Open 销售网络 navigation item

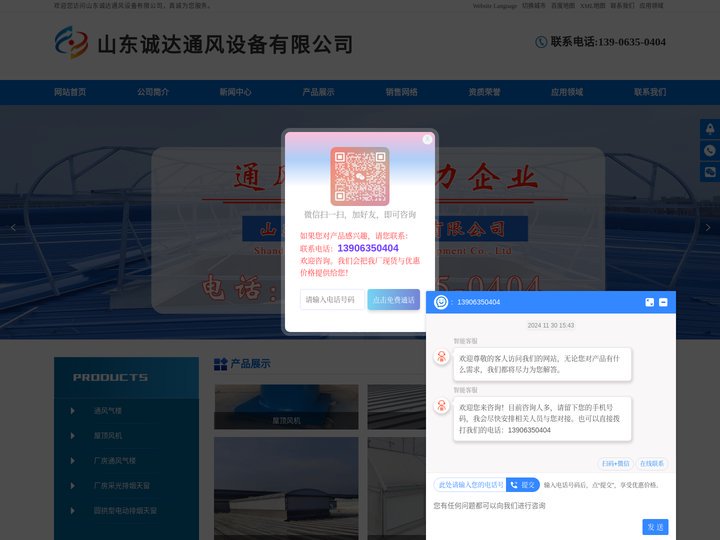tap(401, 92)
